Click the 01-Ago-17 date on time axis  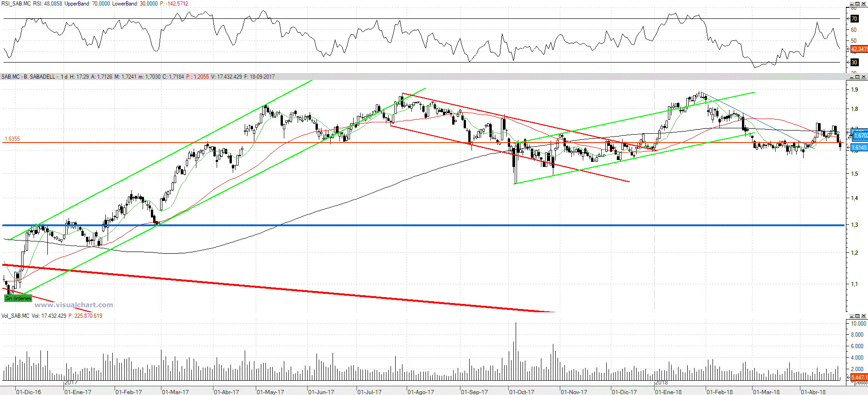coord(421,392)
